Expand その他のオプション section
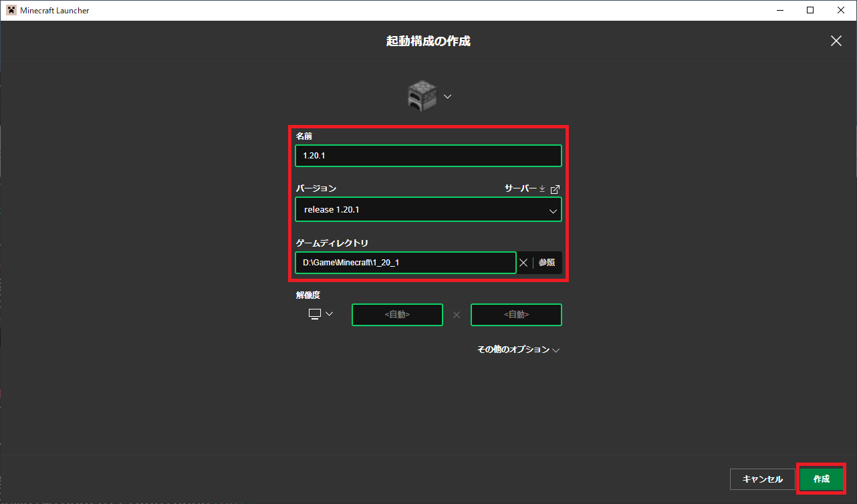Viewport: 857px width, 504px height. point(518,350)
